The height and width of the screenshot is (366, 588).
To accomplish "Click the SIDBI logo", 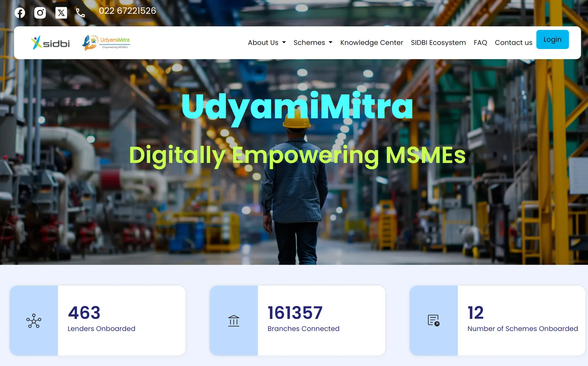I will [x=50, y=43].
